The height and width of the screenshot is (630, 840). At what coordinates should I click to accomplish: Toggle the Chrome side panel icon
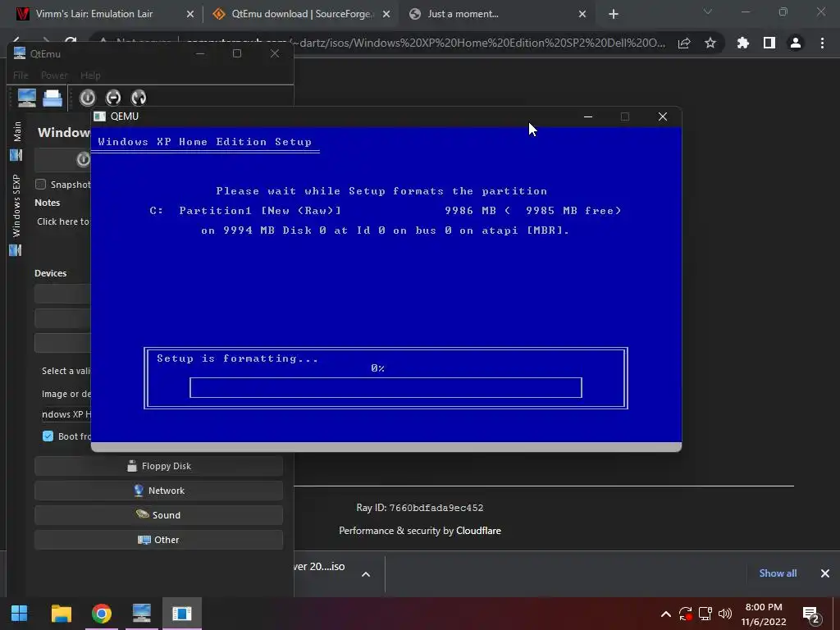[769, 43]
